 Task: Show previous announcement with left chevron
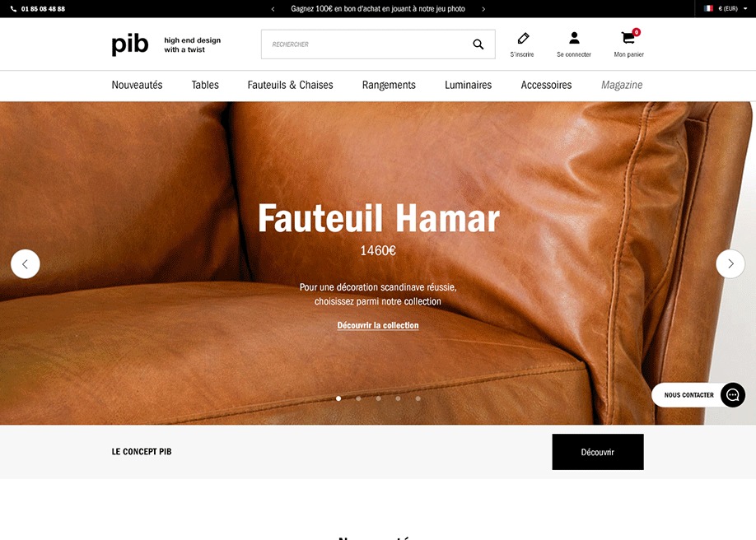[273, 9]
